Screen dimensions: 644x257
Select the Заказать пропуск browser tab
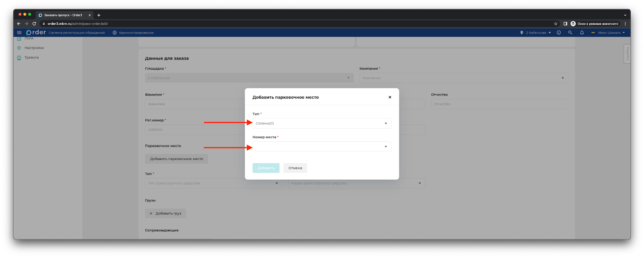(63, 15)
